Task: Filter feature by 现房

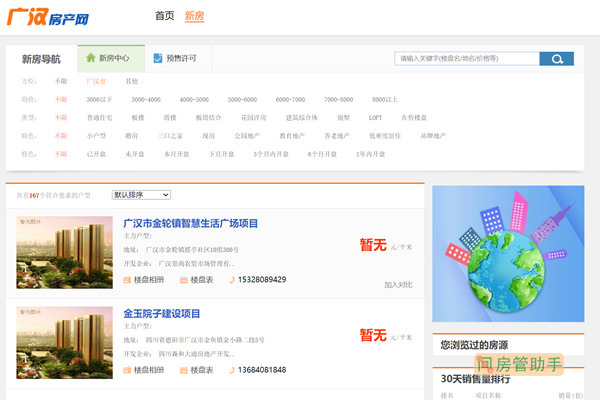Action: pos(209,136)
